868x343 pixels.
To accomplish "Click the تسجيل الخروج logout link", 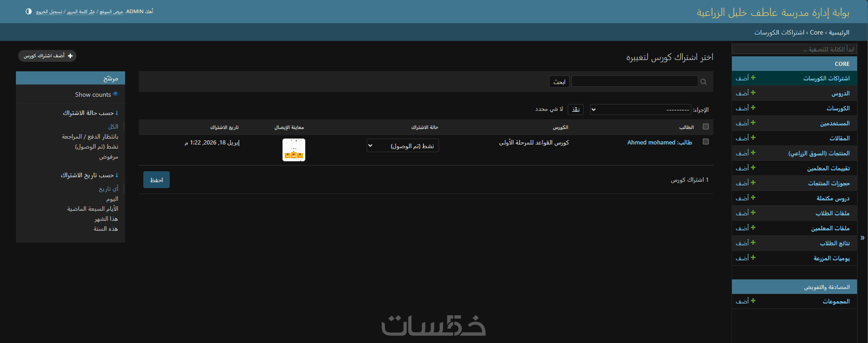I will (x=49, y=11).
